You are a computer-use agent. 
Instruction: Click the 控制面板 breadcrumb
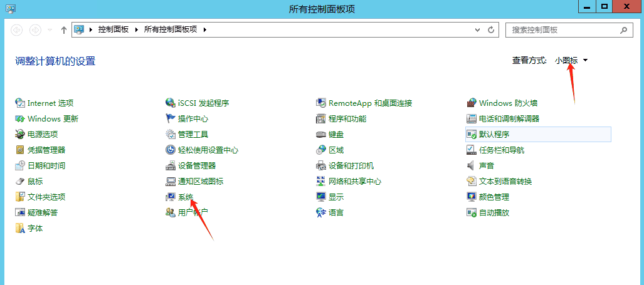click(113, 29)
